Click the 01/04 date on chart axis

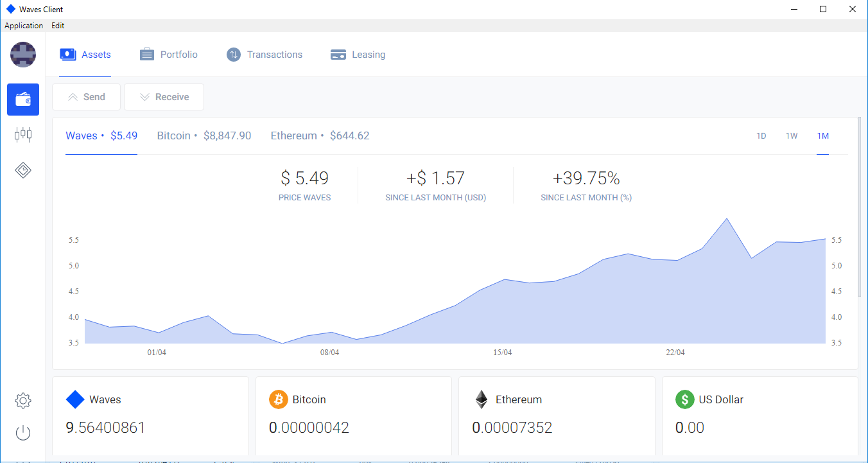[157, 353]
